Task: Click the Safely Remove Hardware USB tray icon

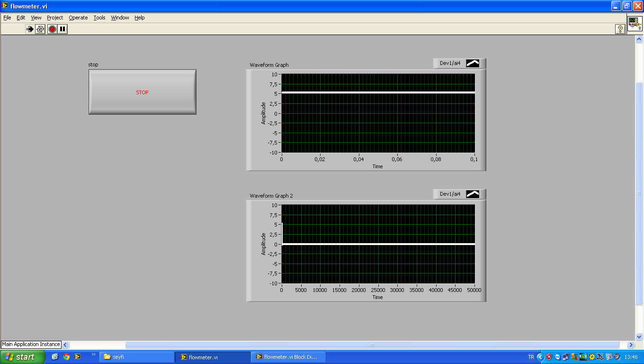Action: coord(600,357)
